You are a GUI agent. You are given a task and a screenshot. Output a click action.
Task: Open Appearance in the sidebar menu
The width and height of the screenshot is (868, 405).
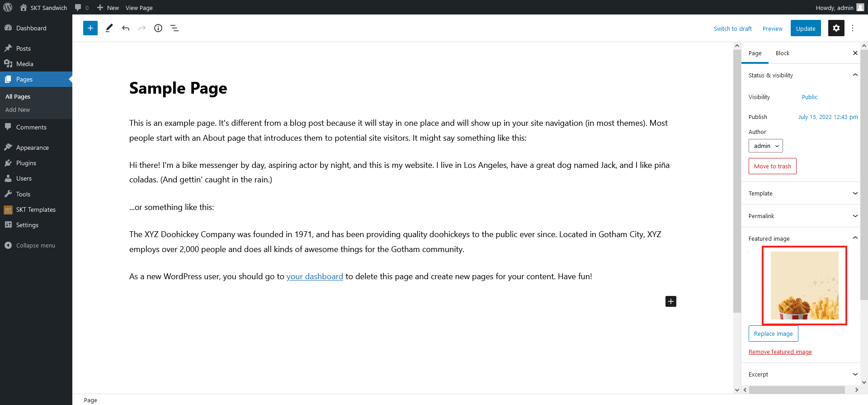point(33,148)
